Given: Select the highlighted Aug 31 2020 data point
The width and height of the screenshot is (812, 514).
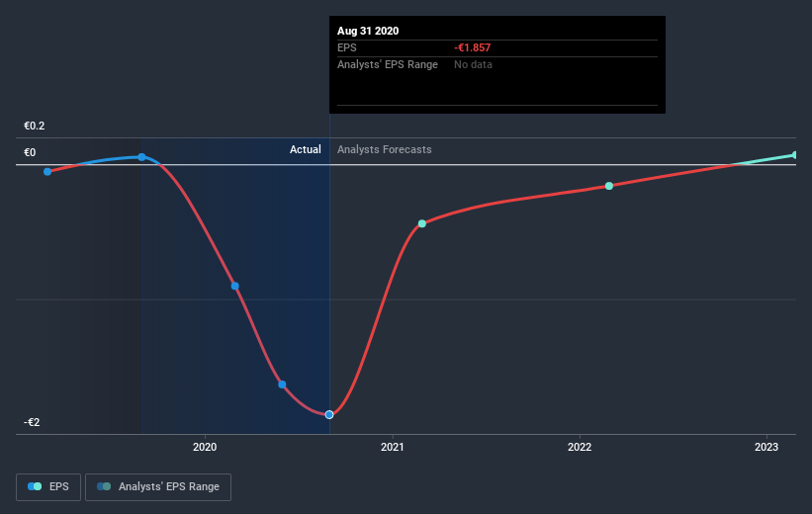Looking at the screenshot, I should click(329, 414).
